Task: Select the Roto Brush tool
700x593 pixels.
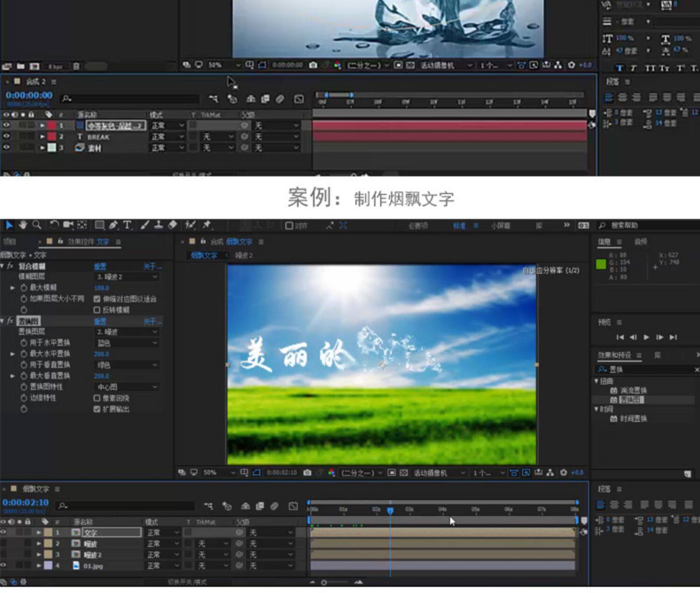Action: pyautogui.click(x=190, y=225)
